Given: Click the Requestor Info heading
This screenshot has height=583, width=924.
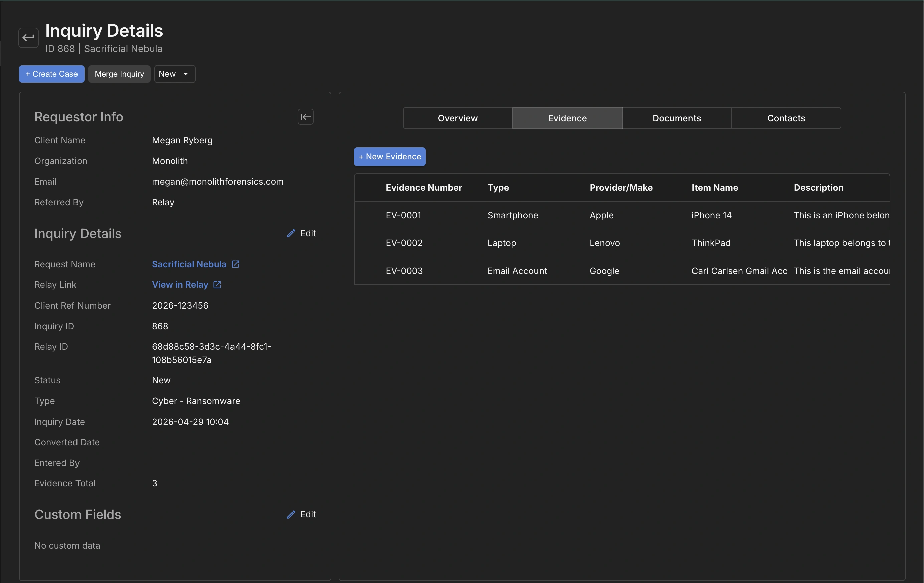Looking at the screenshot, I should (79, 117).
